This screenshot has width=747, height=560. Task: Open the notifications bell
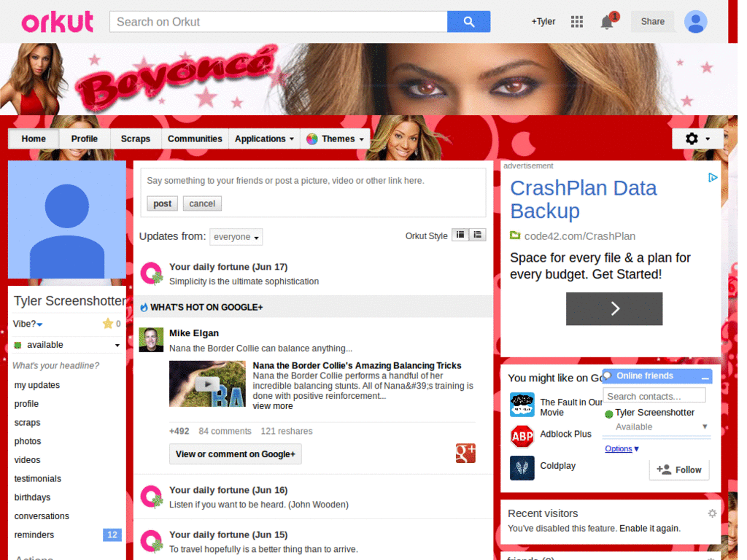coord(607,22)
